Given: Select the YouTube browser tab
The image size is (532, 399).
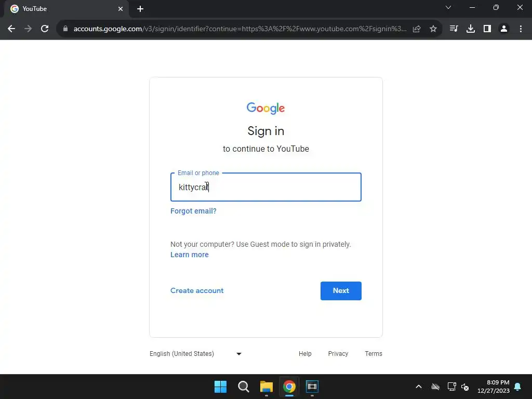Looking at the screenshot, I should (66, 9).
